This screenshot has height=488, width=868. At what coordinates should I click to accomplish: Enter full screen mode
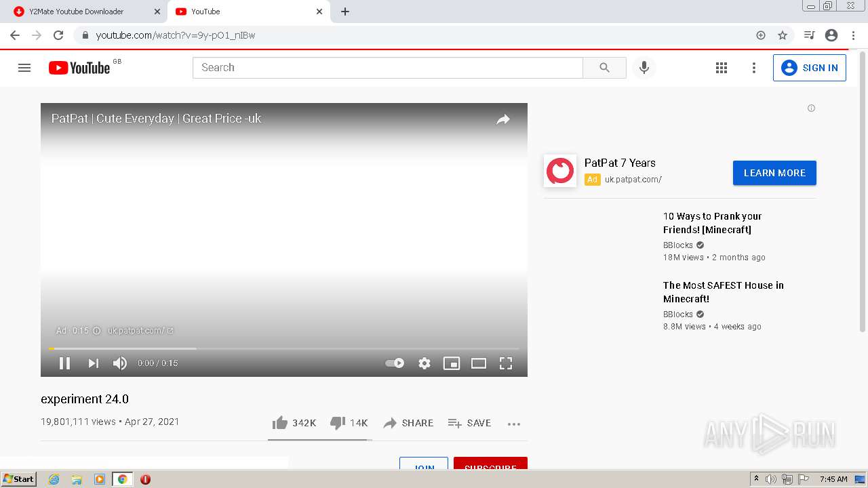tap(506, 363)
